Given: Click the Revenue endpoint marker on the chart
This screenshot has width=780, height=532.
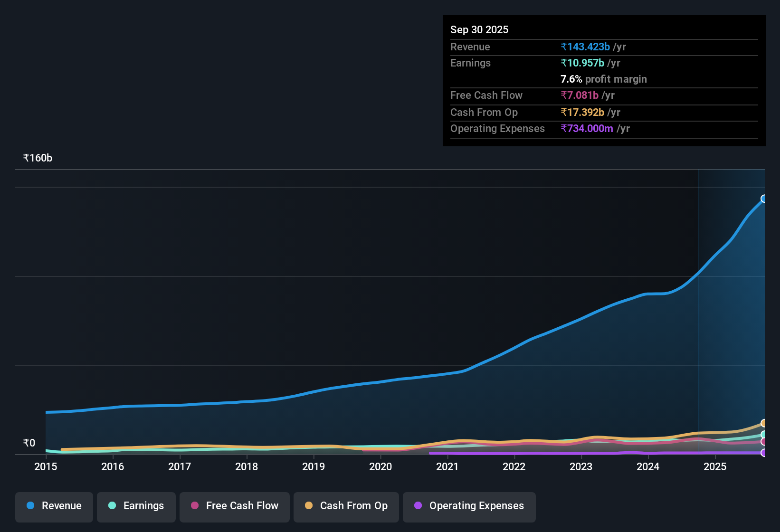Looking at the screenshot, I should coord(764,199).
